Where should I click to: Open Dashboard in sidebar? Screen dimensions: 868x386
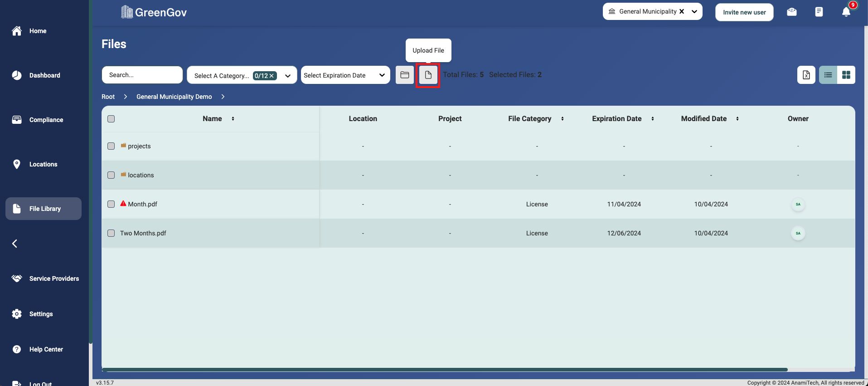coord(45,75)
